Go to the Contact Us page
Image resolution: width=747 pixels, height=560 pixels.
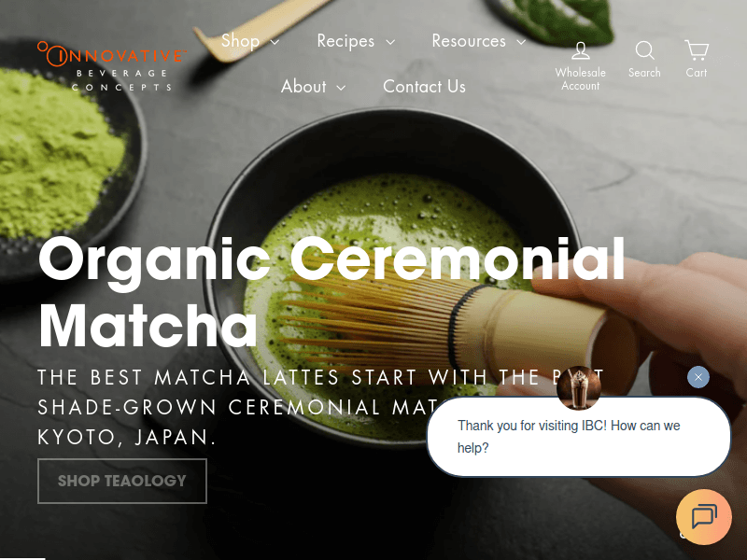(424, 87)
